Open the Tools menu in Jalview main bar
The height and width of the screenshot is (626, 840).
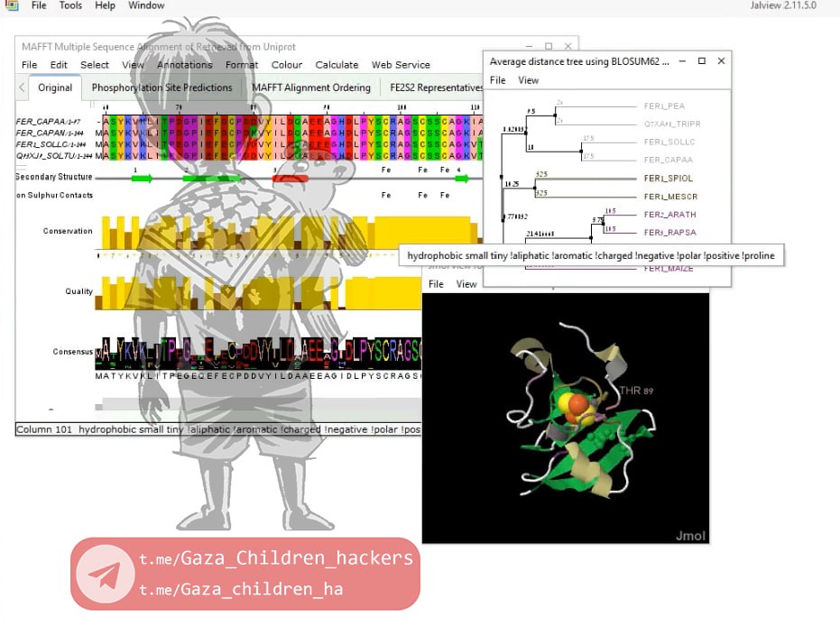(70, 5)
